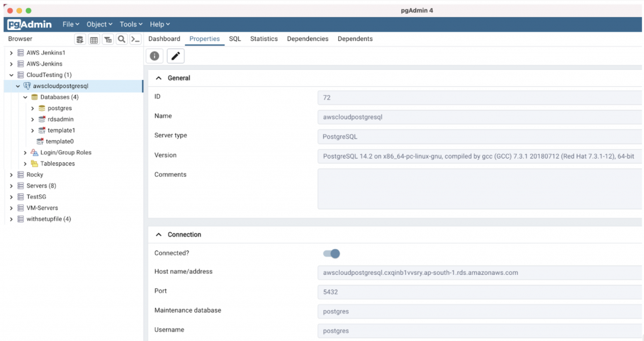Click the pgAdmin logo
The image size is (644, 341).
(30, 24)
